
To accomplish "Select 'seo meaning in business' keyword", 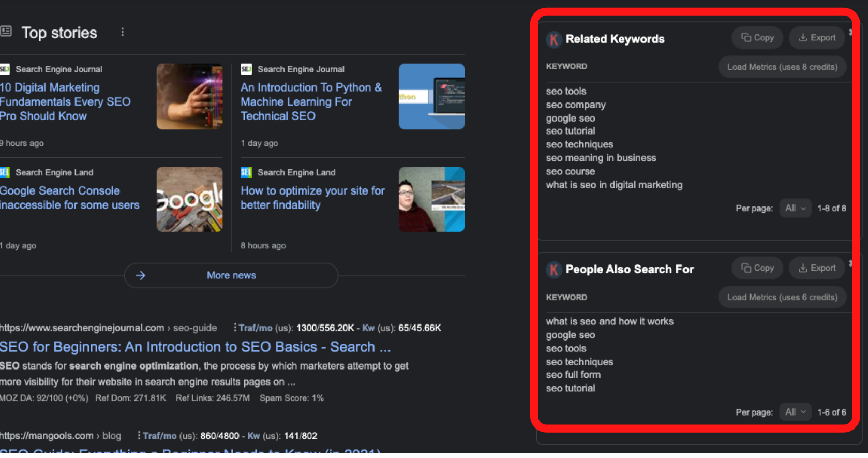I will [x=601, y=158].
